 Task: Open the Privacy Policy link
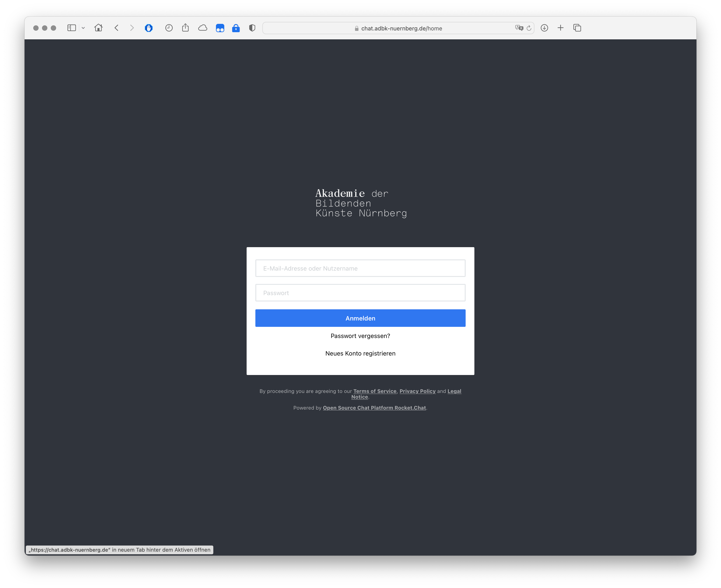tap(417, 391)
